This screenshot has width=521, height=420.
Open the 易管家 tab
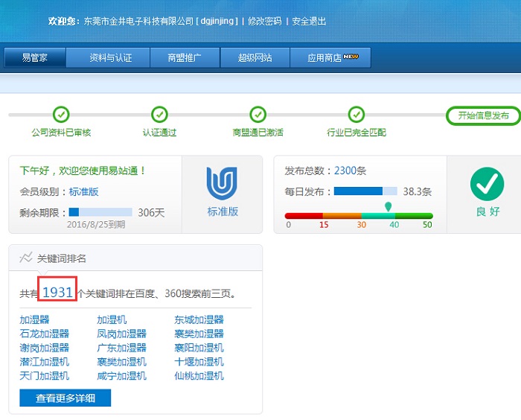(x=34, y=58)
